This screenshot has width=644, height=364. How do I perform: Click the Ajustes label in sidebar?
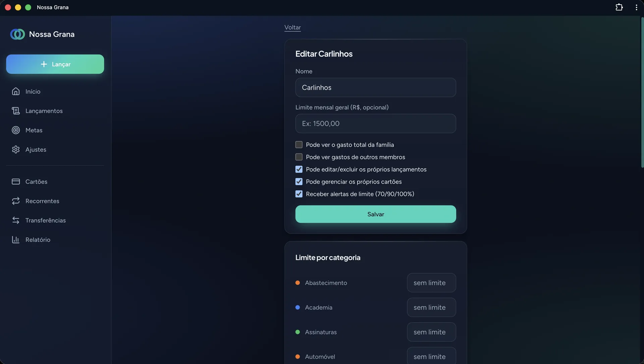click(x=36, y=149)
